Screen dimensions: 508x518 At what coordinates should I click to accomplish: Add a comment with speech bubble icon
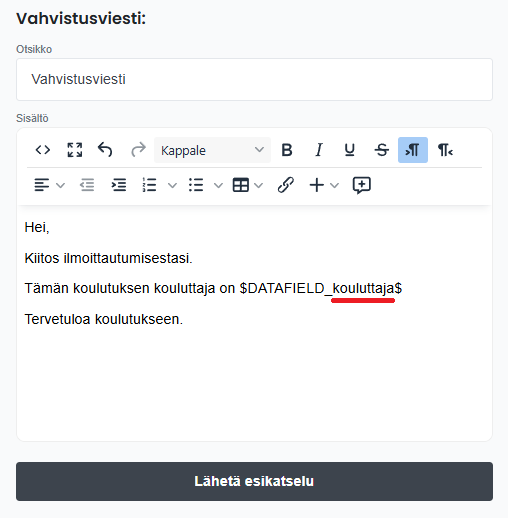coord(362,185)
